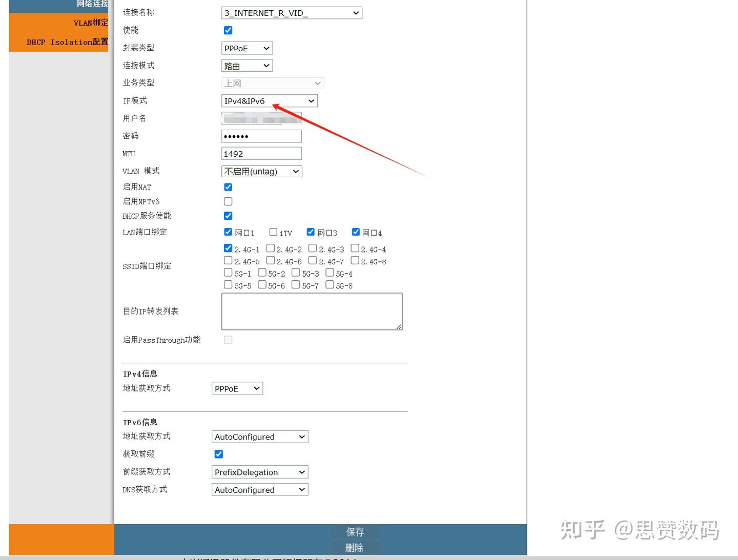Screen dimensions: 738x560
Task: Check the 2.4G-5 SSID checkbox
Action: click(228, 260)
